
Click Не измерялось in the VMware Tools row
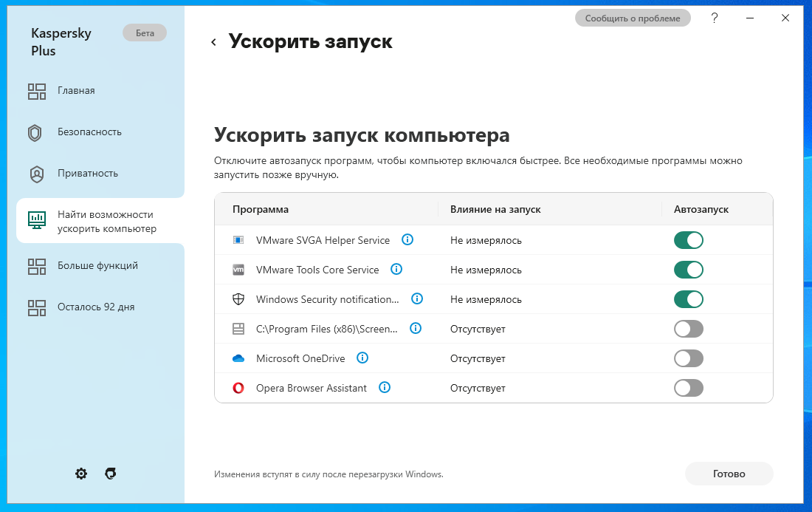coord(486,270)
